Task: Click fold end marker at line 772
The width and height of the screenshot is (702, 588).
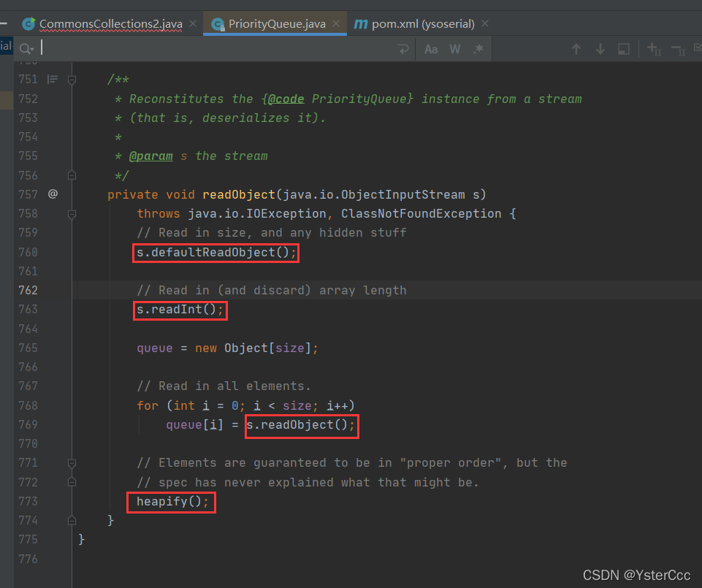Action: coord(72,482)
